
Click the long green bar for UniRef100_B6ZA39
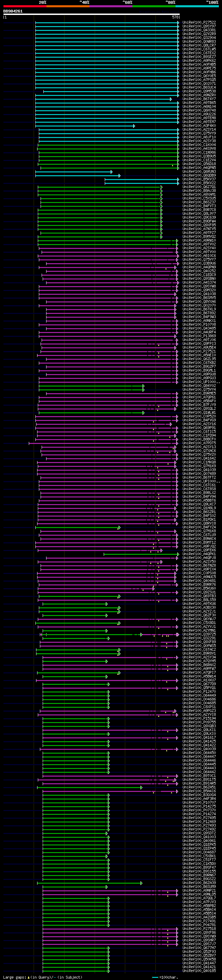(90, 883)
